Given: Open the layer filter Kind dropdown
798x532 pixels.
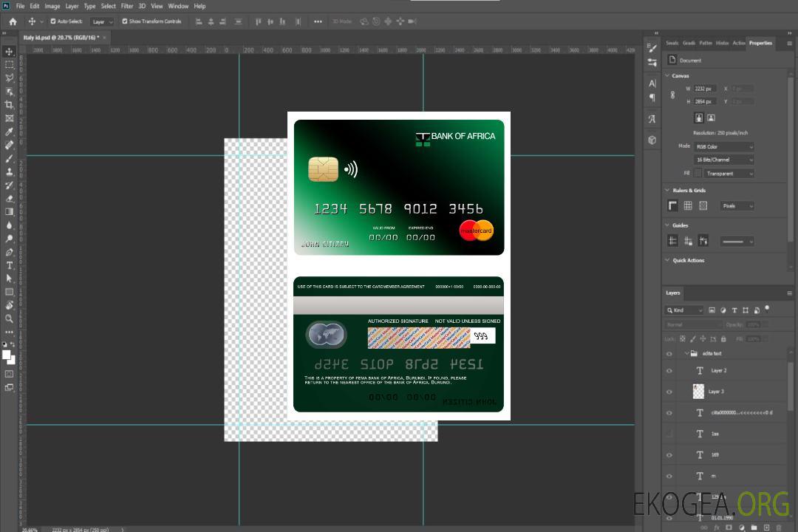Looking at the screenshot, I should (x=684, y=310).
